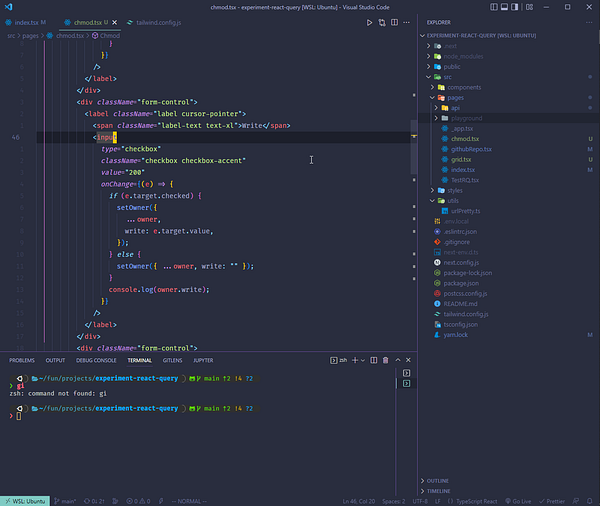Screen dimensions: 600x506
Task: Expand the components folder
Action: [432, 87]
